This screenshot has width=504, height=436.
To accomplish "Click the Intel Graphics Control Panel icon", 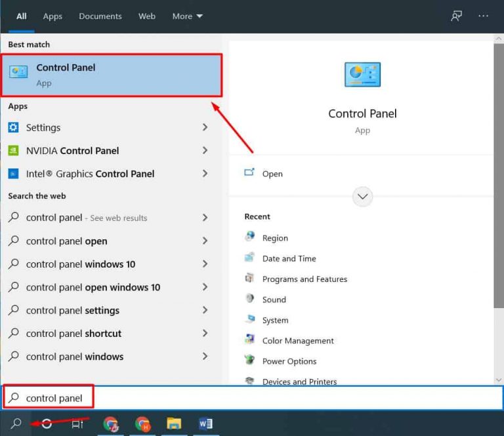I will click(13, 174).
